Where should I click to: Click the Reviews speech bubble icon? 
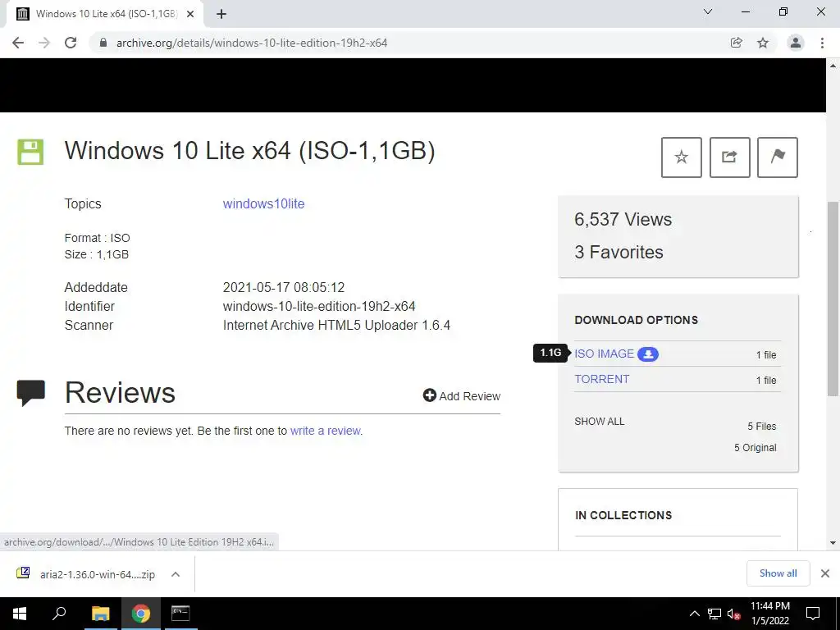[x=30, y=393]
